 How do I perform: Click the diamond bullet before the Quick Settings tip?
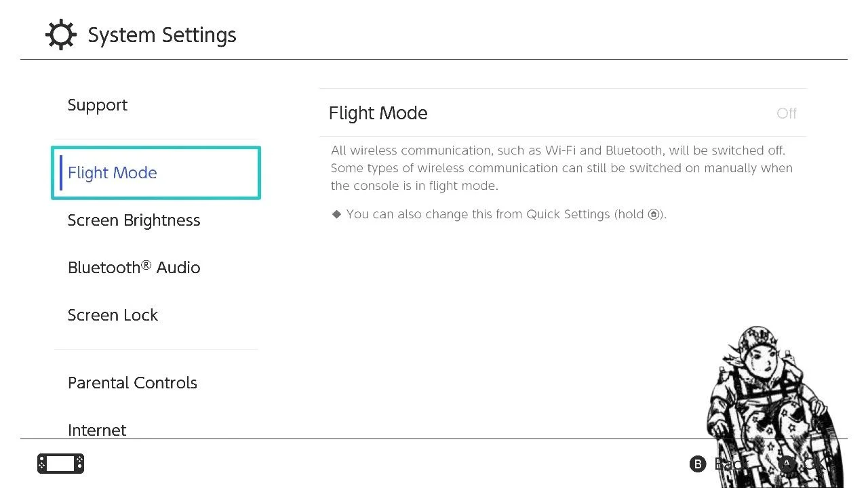pyautogui.click(x=336, y=214)
